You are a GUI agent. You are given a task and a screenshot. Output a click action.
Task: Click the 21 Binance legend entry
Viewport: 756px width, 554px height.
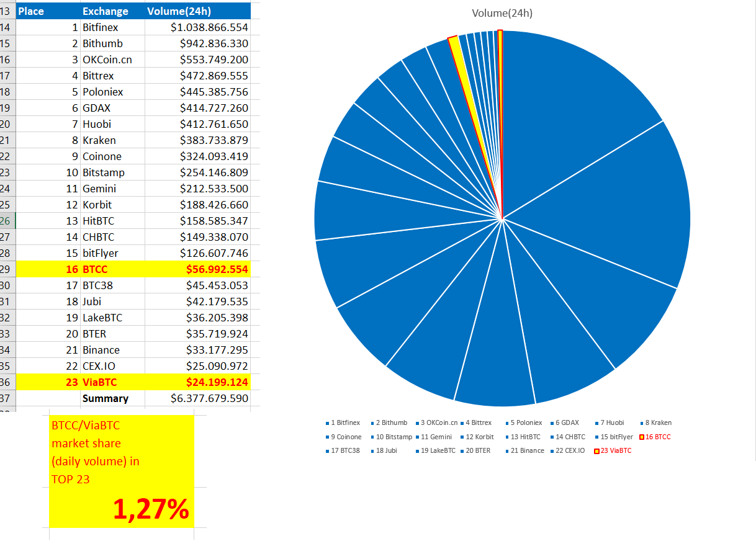524,450
